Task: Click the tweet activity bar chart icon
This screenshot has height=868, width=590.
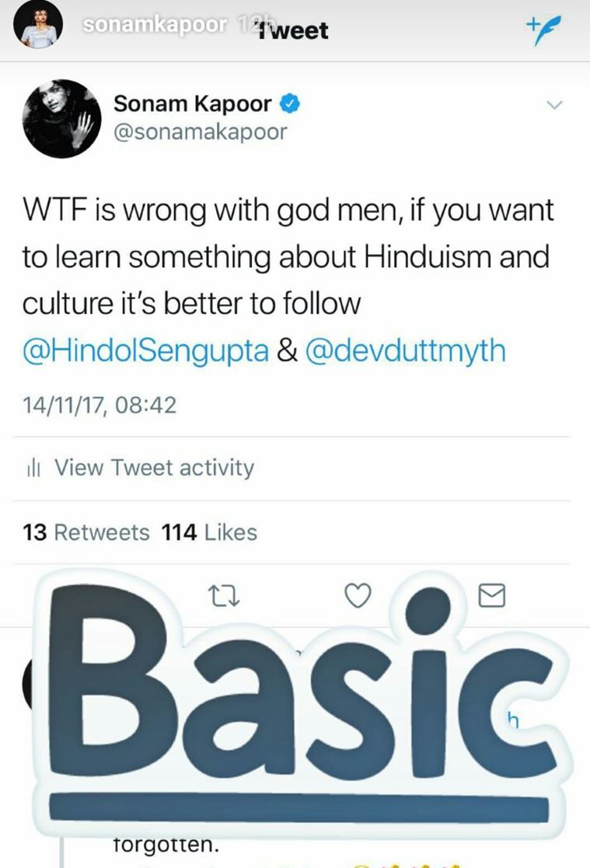Action: click(x=33, y=469)
